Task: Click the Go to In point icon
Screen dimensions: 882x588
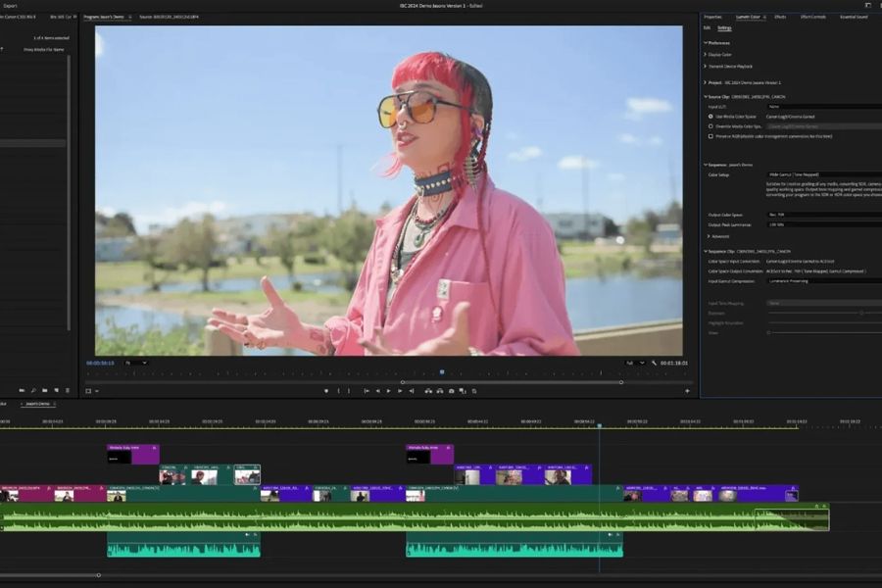Action: (x=367, y=391)
